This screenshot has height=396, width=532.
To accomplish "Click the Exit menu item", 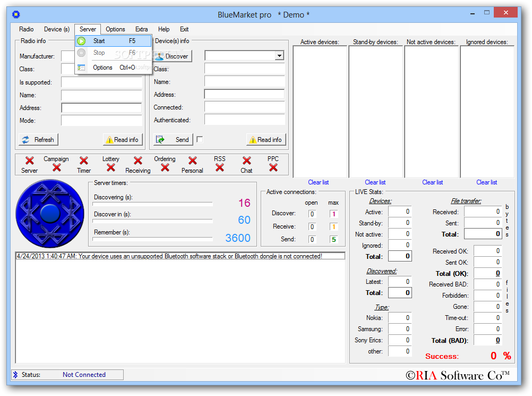I will (184, 29).
